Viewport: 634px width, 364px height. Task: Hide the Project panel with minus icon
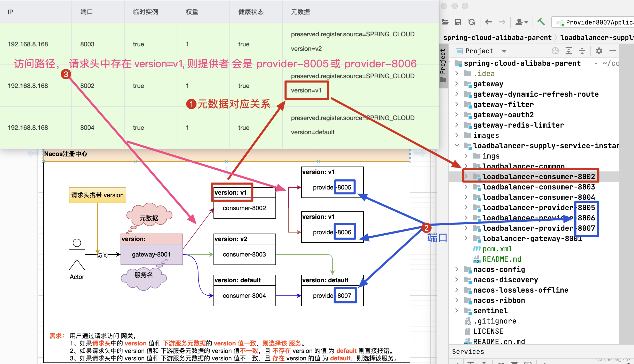tap(613, 51)
